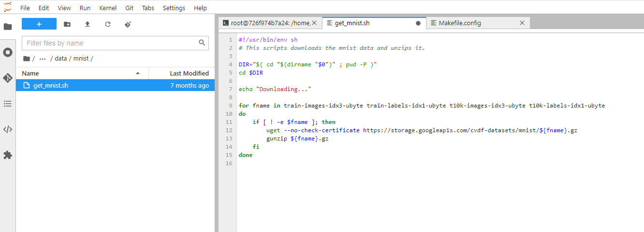Image resolution: width=644 pixels, height=232 pixels.
Task: Click the done keyword in editor
Action: pos(246,155)
